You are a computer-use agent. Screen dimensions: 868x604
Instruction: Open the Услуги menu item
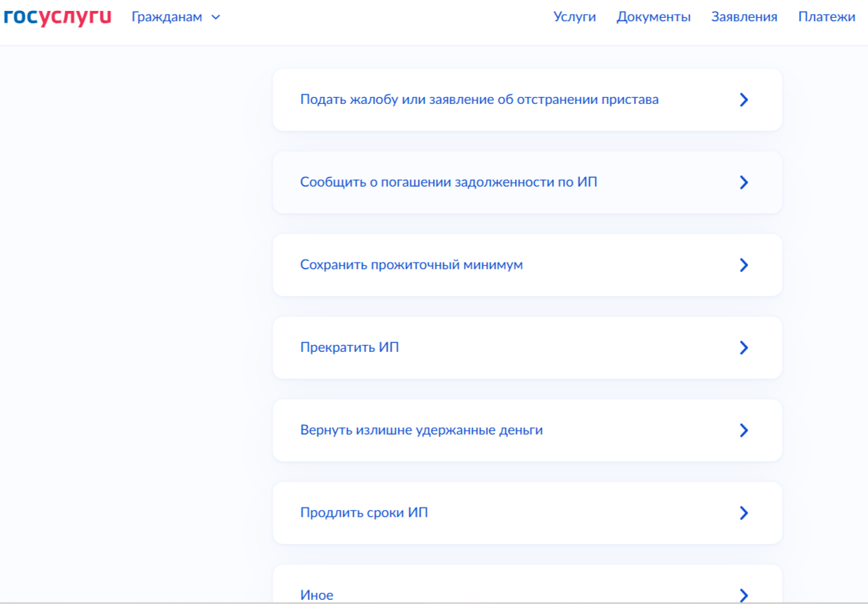[x=574, y=17]
